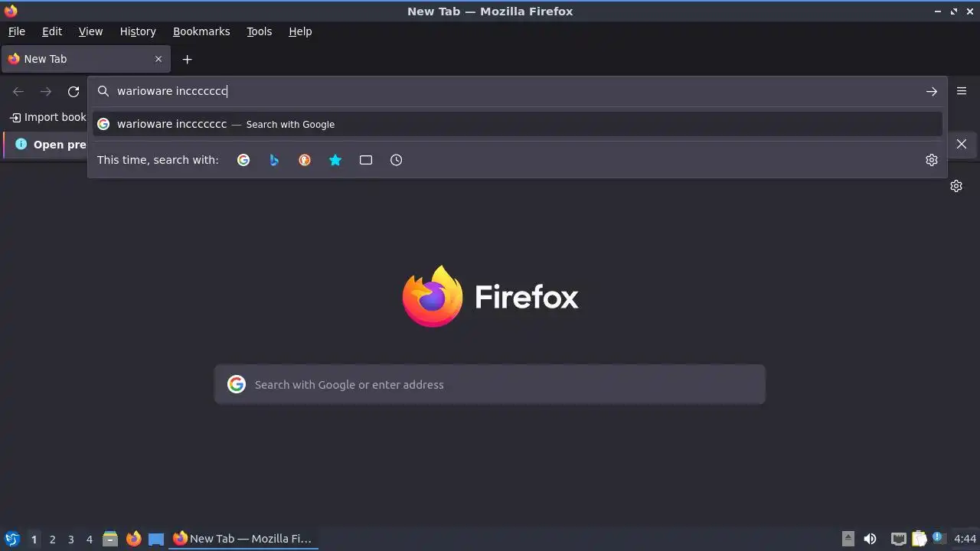Close the New Tab tab

(158, 59)
